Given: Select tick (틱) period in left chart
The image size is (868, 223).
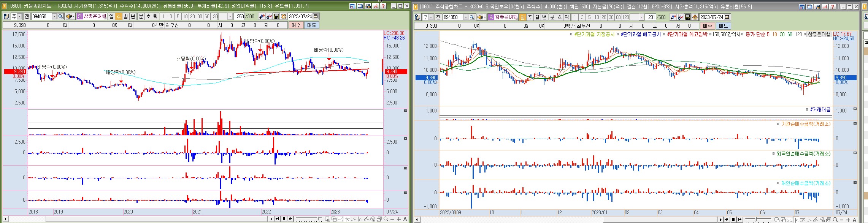Looking at the screenshot, I should tap(155, 16).
